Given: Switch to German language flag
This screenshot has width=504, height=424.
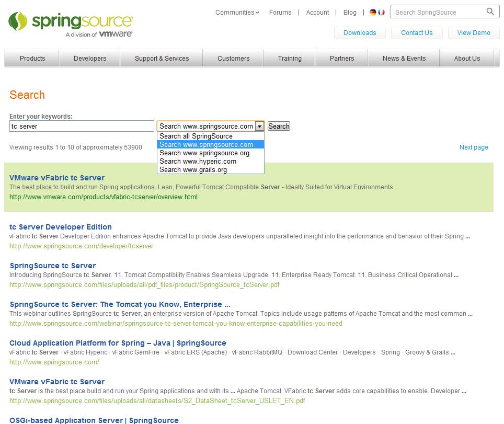Looking at the screenshot, I should (373, 12).
